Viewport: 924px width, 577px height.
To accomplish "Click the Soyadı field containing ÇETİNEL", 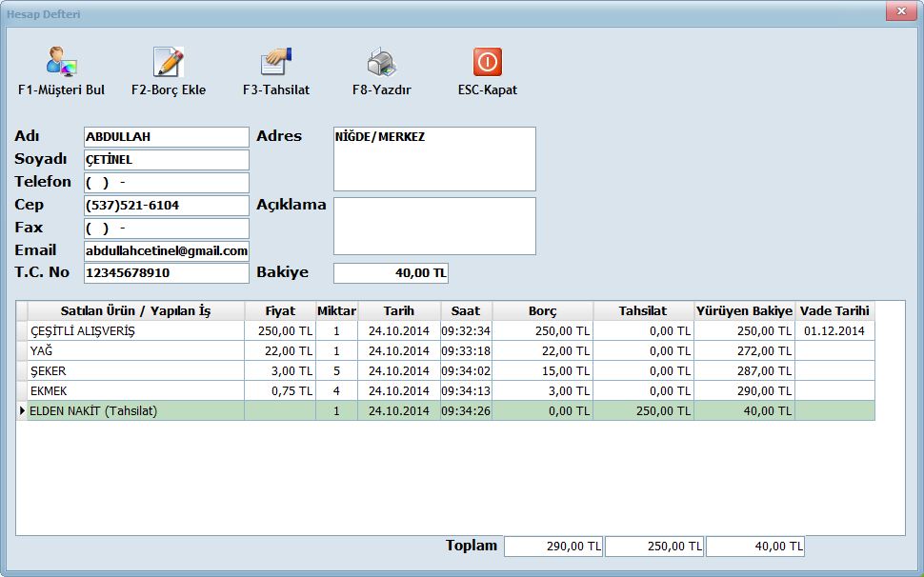I will click(166, 160).
